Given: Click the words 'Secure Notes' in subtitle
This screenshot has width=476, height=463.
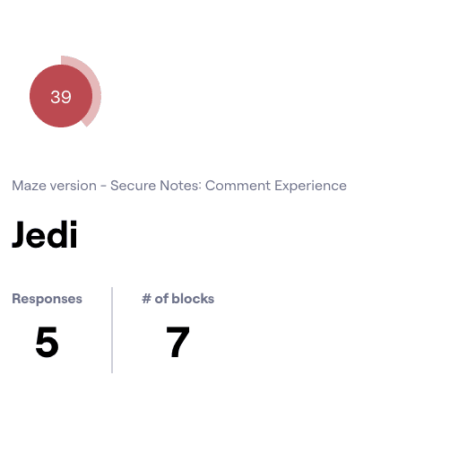Looking at the screenshot, I should [x=156, y=186].
